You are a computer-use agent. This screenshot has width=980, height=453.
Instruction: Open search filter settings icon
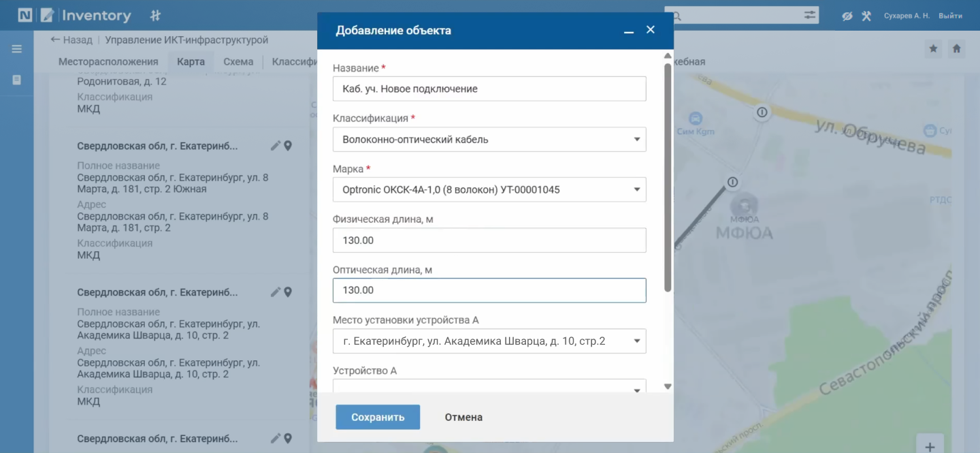coord(809,15)
